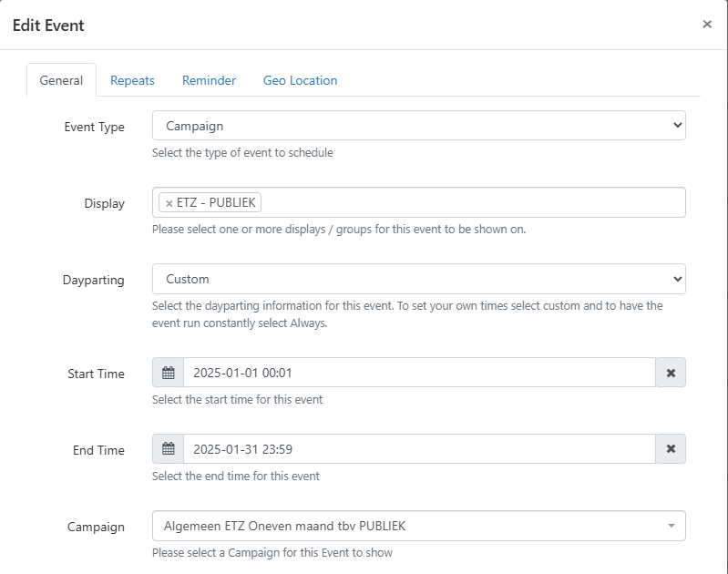Screen dimensions: 728x574
Task: Remove the ETZ - PUBLIEK display tag
Action: click(169, 203)
